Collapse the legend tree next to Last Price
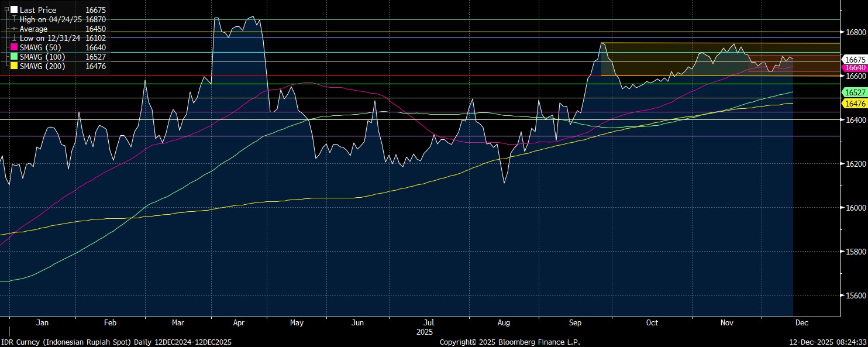868x347 pixels. tap(6, 10)
